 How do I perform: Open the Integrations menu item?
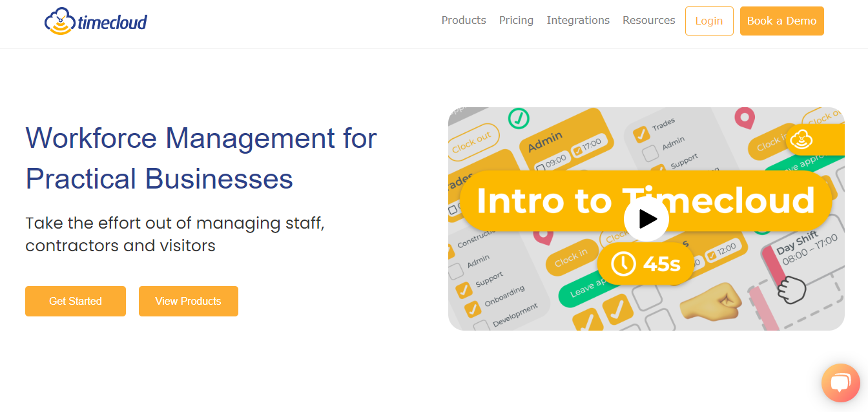578,20
